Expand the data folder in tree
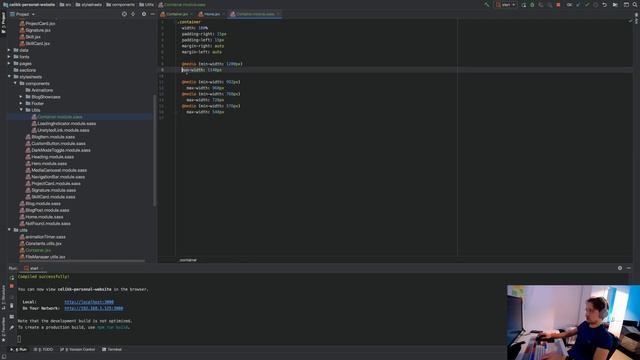640x360 pixels. (9, 50)
